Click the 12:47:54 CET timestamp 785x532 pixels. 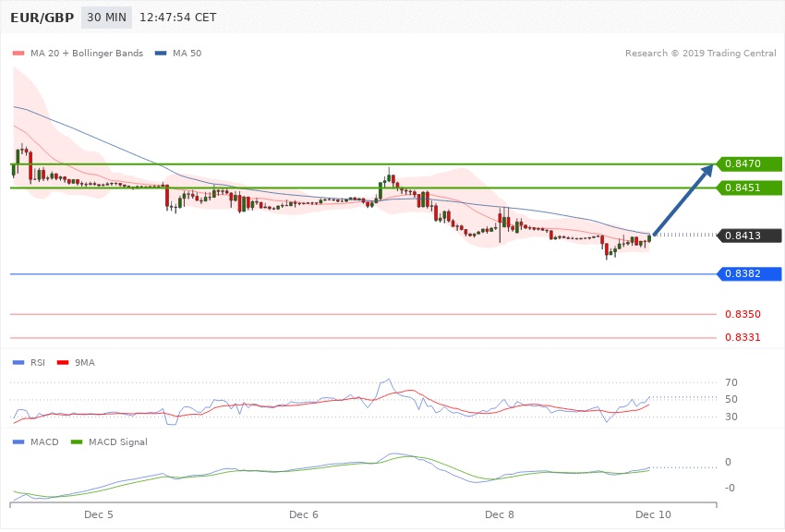point(177,18)
